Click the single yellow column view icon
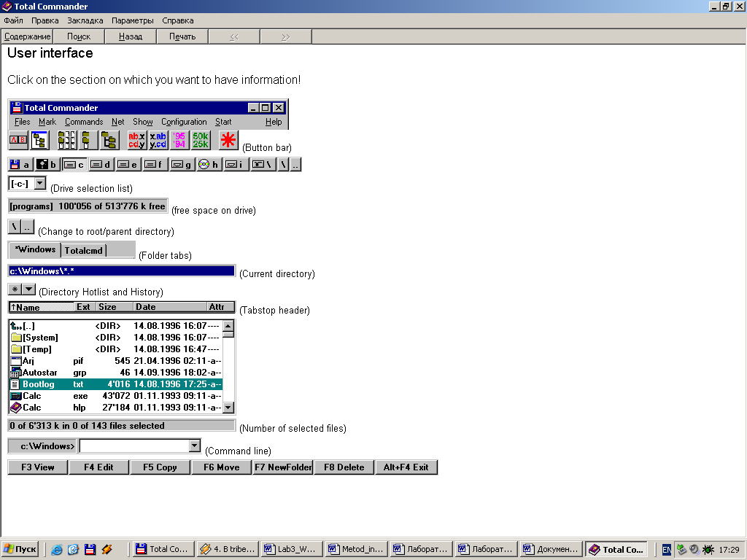Viewport: 747px width, 560px height. point(88,141)
